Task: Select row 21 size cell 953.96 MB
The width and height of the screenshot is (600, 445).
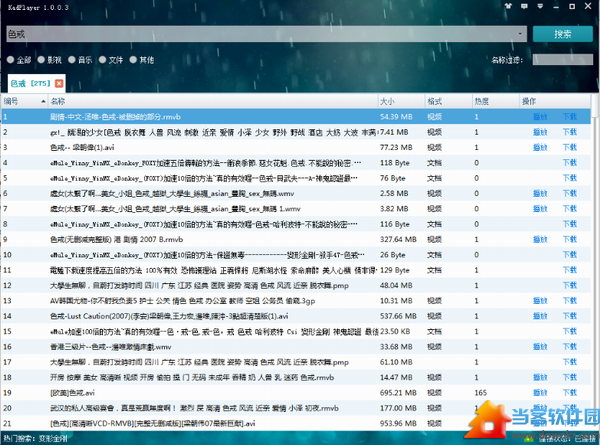Action: [398, 424]
